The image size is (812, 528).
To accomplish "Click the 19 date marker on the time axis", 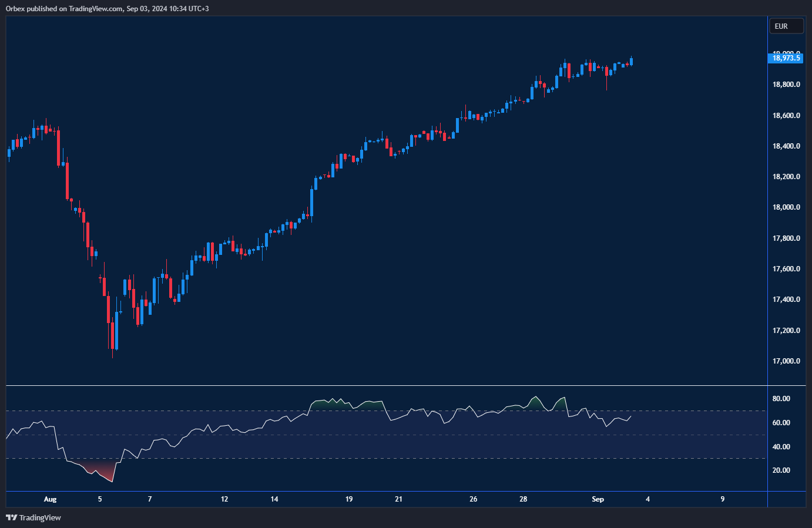I will pos(349,499).
